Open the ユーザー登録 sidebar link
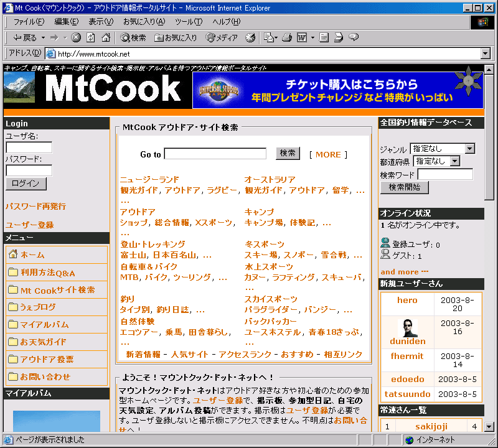The image size is (498, 448). pyautogui.click(x=29, y=225)
